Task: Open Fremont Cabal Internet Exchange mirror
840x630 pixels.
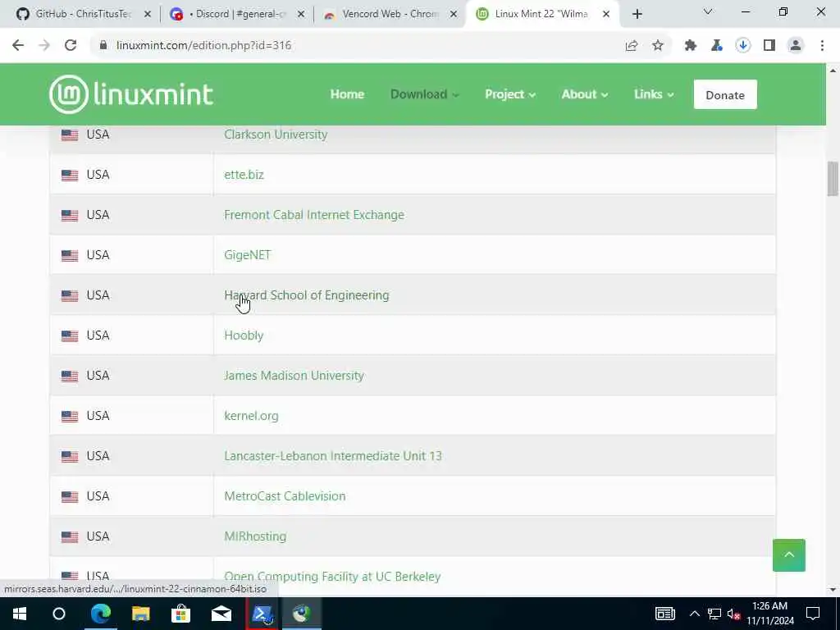Action: 314,215
